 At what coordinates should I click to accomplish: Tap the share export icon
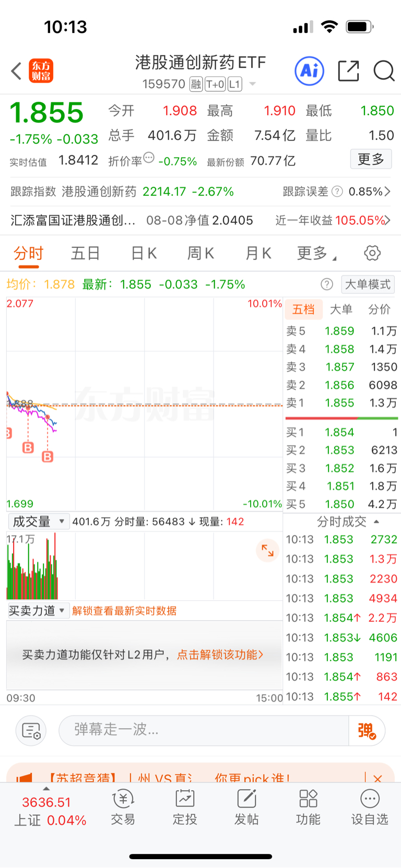tap(348, 71)
